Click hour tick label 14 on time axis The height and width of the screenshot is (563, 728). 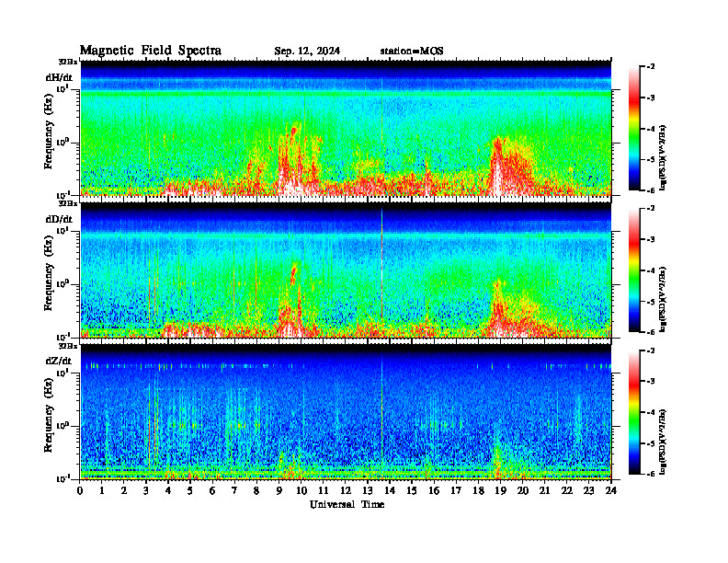point(390,491)
